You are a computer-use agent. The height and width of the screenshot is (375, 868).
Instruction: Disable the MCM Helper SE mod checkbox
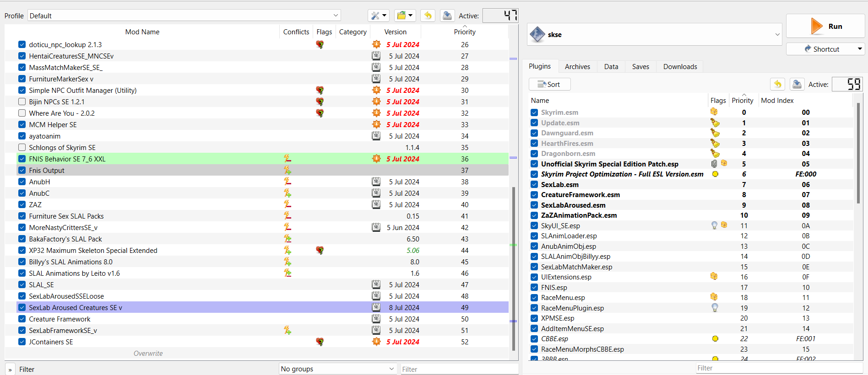pyautogui.click(x=22, y=124)
